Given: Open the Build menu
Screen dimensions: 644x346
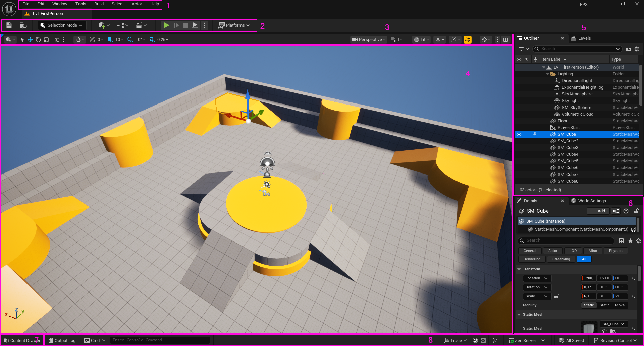Looking at the screenshot, I should point(99,4).
